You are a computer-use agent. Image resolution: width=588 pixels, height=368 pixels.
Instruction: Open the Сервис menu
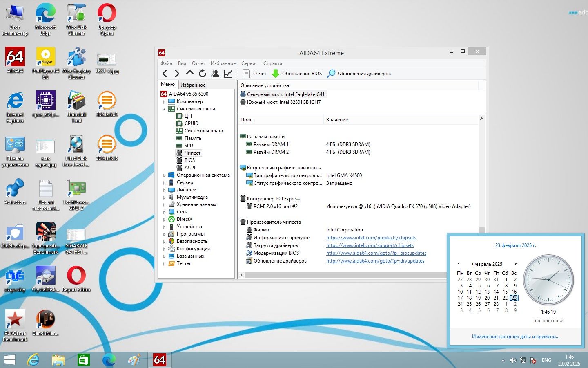click(x=249, y=63)
